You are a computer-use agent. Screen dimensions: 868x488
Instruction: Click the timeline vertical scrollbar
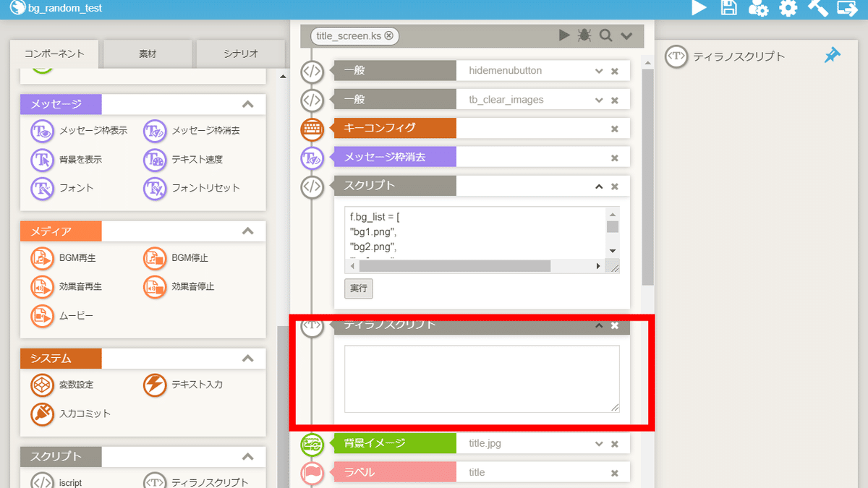coord(647,177)
